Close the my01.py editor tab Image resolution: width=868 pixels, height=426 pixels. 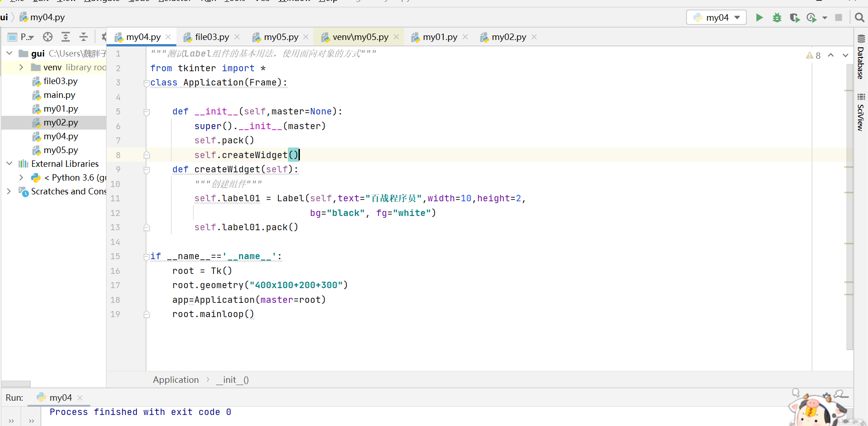point(465,37)
